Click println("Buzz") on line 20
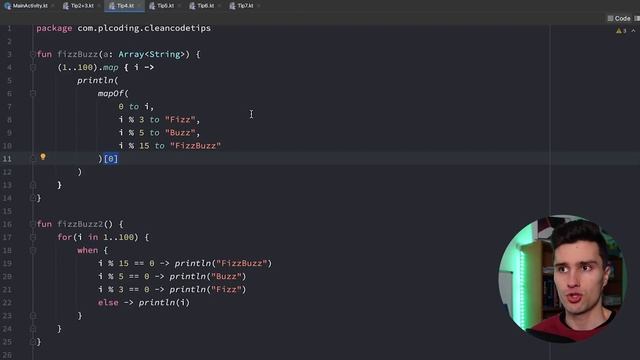The height and width of the screenshot is (360, 640). [208, 276]
